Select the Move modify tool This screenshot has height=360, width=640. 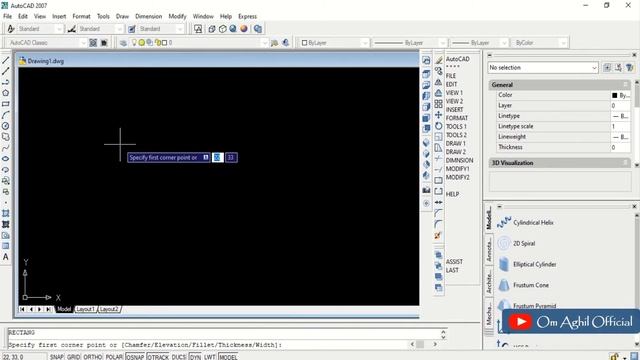pos(439,115)
